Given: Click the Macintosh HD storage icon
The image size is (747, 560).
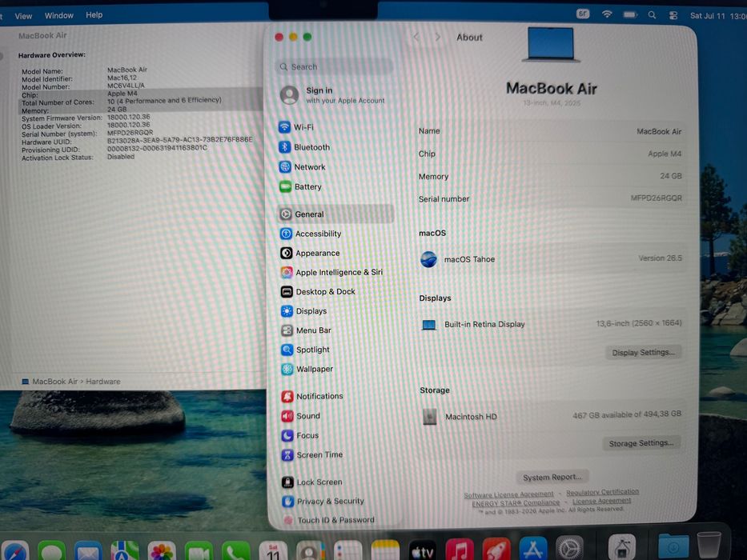Looking at the screenshot, I should tap(430, 417).
